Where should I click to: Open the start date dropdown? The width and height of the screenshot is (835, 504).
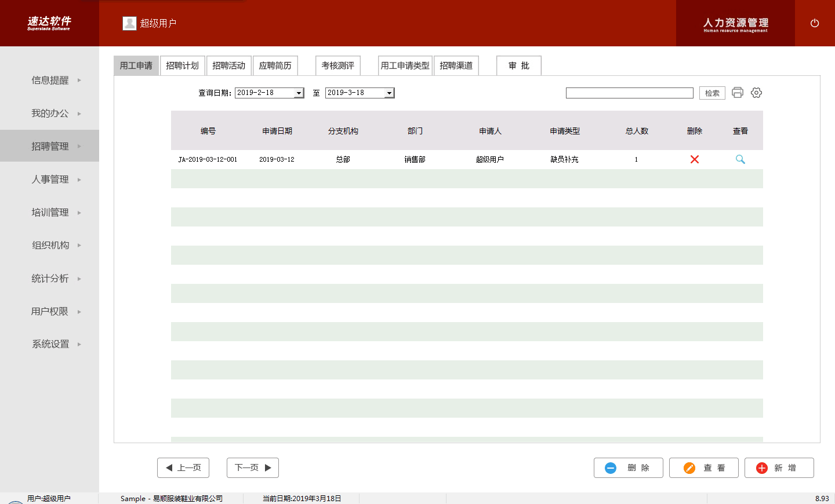coord(299,93)
